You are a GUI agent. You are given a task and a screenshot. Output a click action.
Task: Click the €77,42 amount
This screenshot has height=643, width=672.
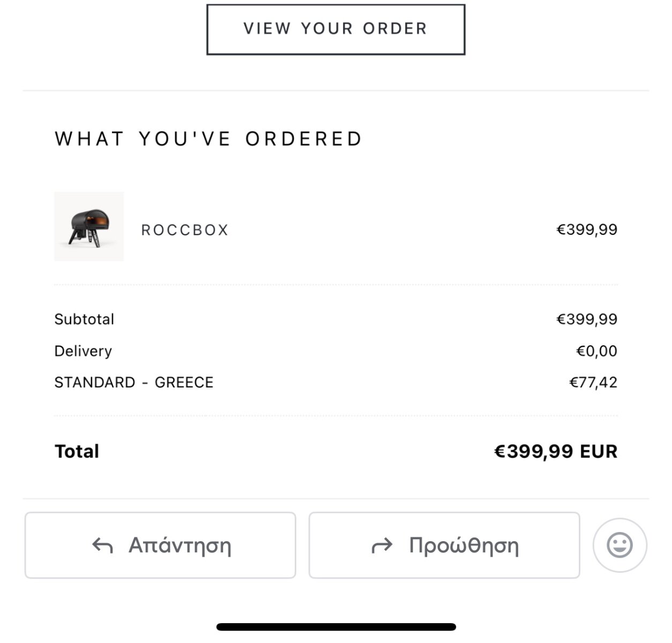(593, 383)
